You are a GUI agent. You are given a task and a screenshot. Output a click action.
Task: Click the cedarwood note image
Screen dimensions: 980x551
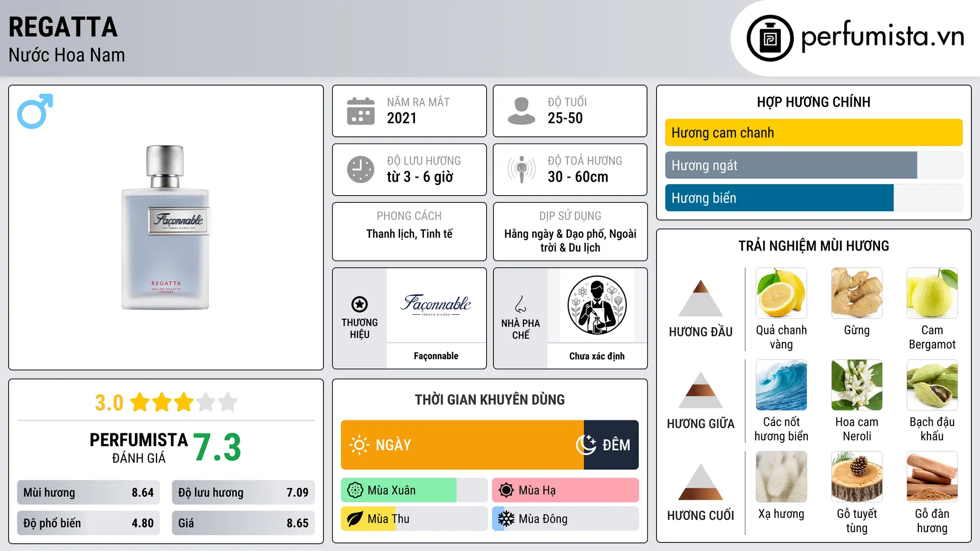click(857, 477)
